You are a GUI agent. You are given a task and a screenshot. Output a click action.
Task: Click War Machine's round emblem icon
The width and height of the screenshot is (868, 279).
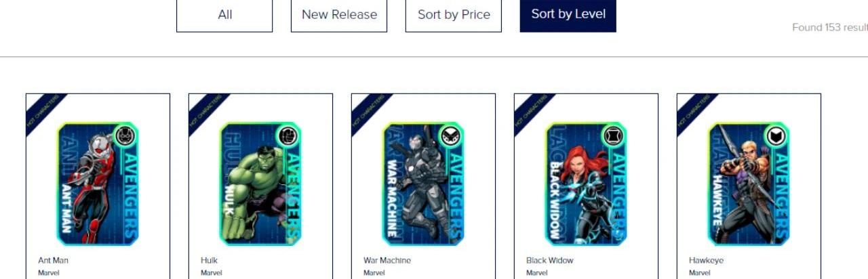point(450,136)
